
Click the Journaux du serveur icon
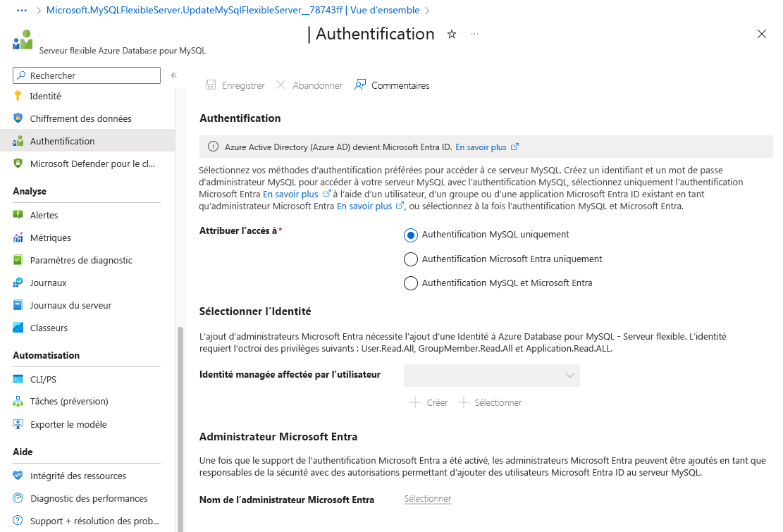pos(18,305)
